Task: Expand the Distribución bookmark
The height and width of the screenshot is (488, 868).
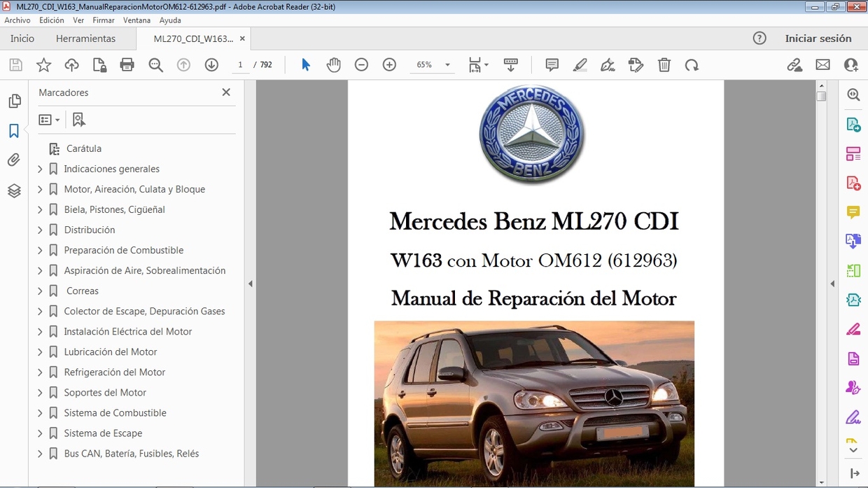Action: (41, 230)
